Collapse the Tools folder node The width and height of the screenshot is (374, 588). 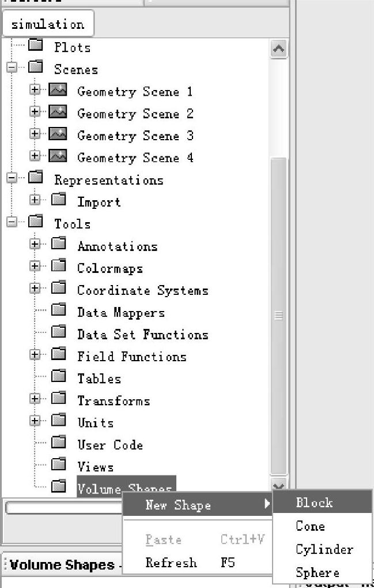pyautogui.click(x=12, y=222)
